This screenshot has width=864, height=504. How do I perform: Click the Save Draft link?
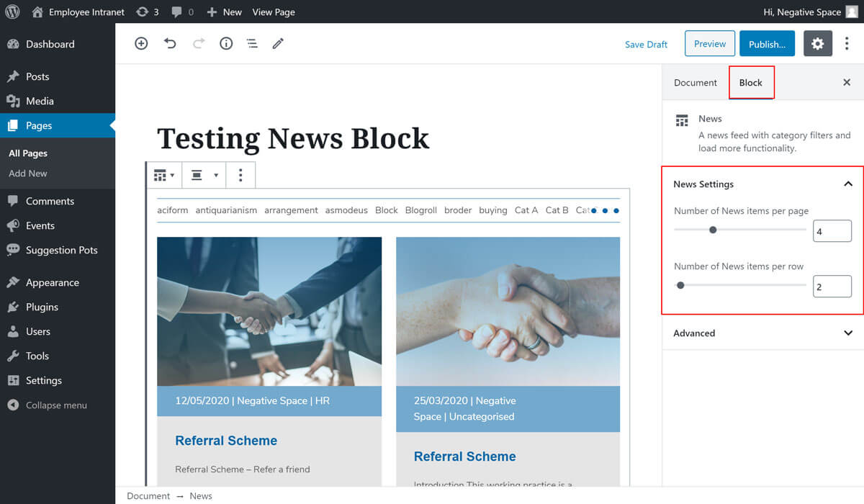pyautogui.click(x=646, y=45)
